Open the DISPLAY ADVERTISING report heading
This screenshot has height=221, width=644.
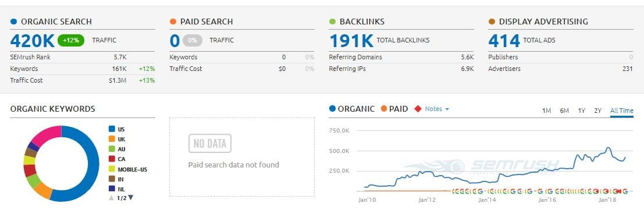coord(543,22)
